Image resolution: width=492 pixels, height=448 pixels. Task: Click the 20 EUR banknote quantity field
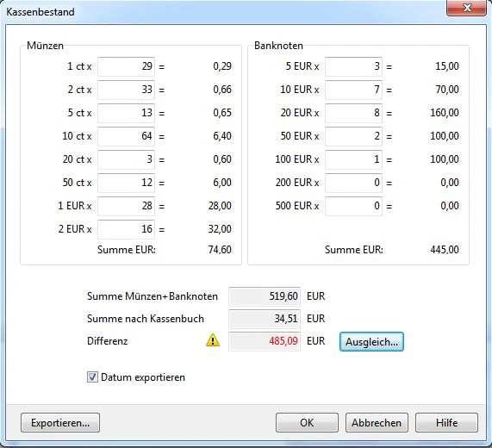pyautogui.click(x=353, y=113)
